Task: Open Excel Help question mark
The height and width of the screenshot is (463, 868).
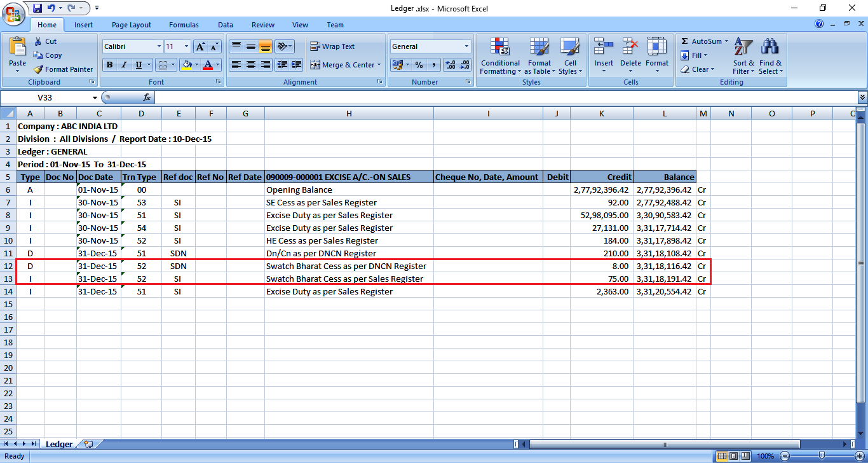Action: pos(819,24)
